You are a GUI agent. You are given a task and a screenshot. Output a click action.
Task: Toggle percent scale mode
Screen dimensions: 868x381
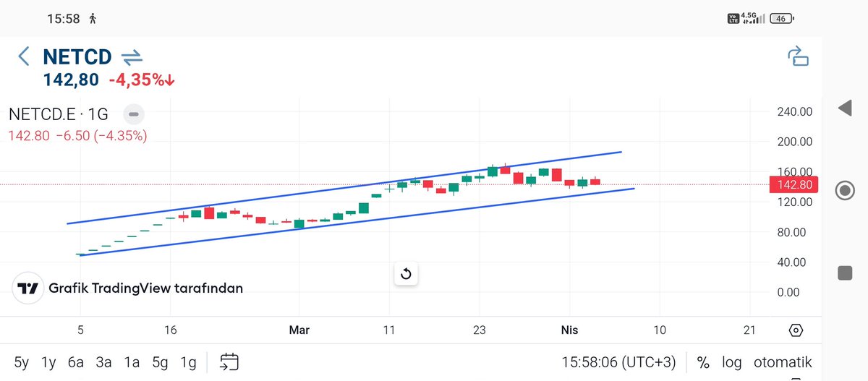tap(702, 362)
